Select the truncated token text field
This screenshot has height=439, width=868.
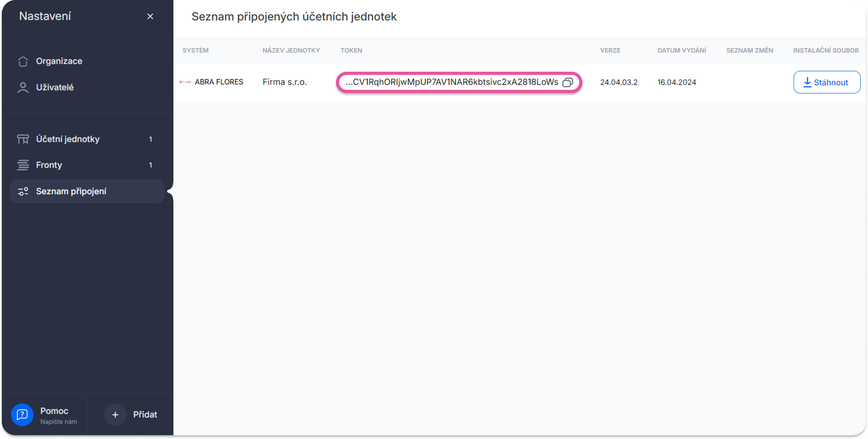452,82
